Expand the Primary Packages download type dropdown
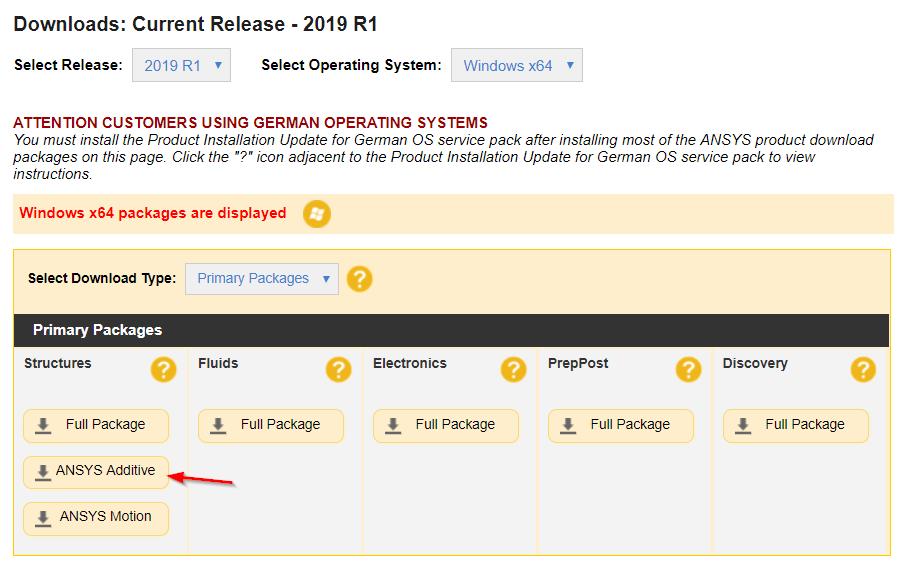 261,279
